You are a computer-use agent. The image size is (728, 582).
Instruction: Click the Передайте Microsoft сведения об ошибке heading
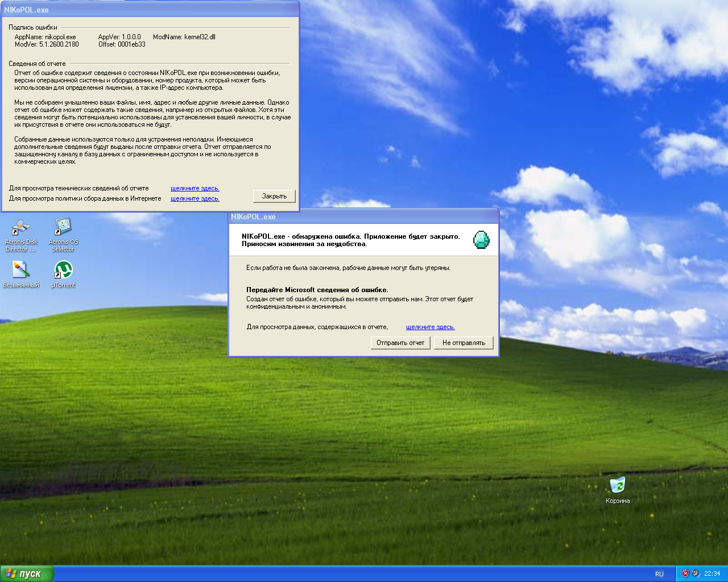317,290
